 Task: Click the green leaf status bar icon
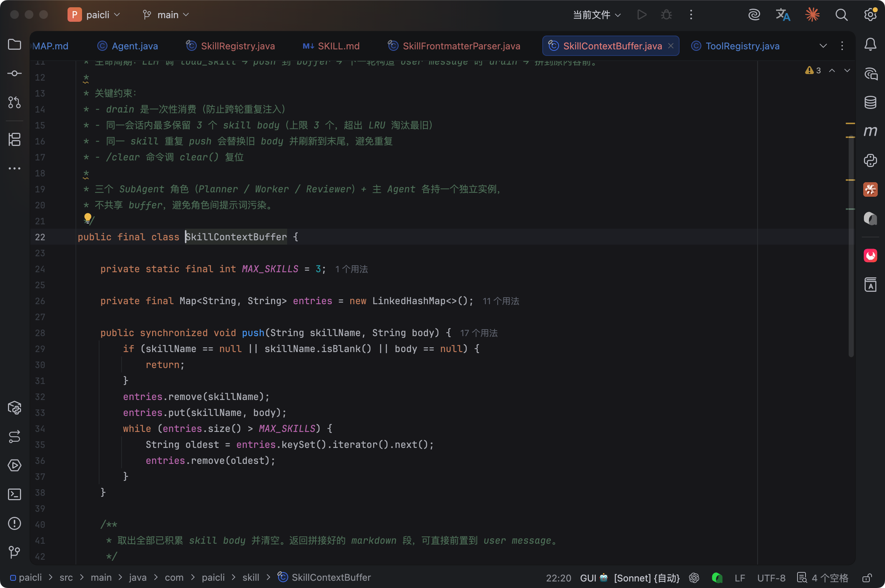(x=717, y=577)
